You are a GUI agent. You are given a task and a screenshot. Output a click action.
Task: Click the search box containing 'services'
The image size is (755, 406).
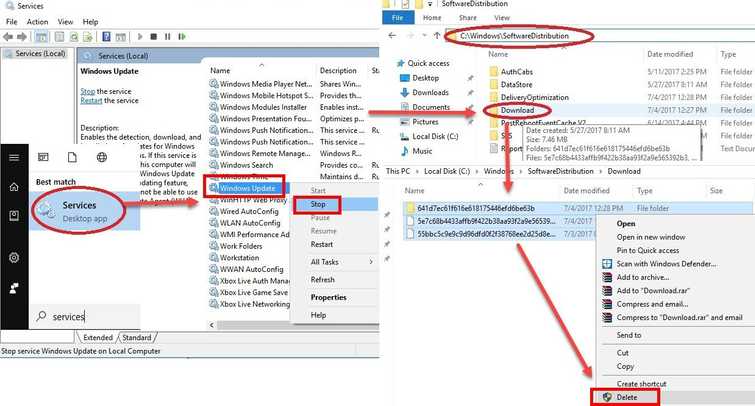[x=85, y=316]
